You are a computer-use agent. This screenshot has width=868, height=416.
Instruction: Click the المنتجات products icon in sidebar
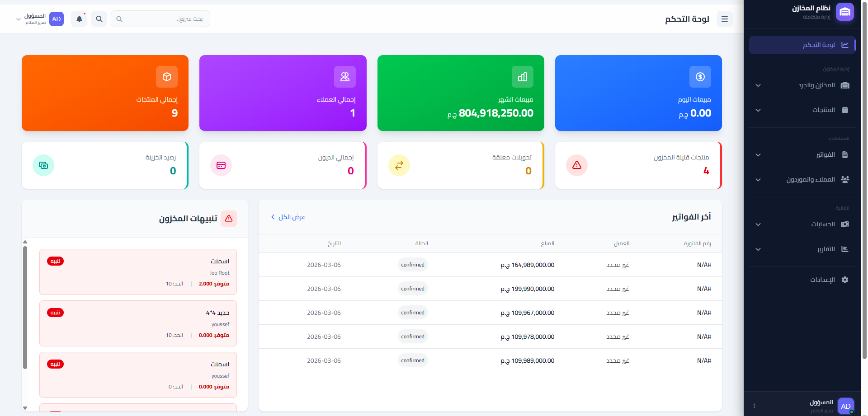tap(845, 110)
